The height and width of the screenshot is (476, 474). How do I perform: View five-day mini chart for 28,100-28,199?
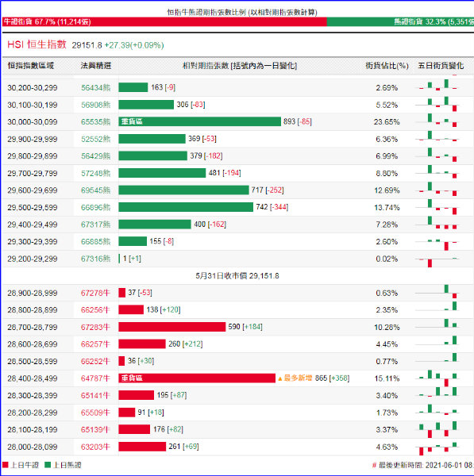click(x=437, y=429)
